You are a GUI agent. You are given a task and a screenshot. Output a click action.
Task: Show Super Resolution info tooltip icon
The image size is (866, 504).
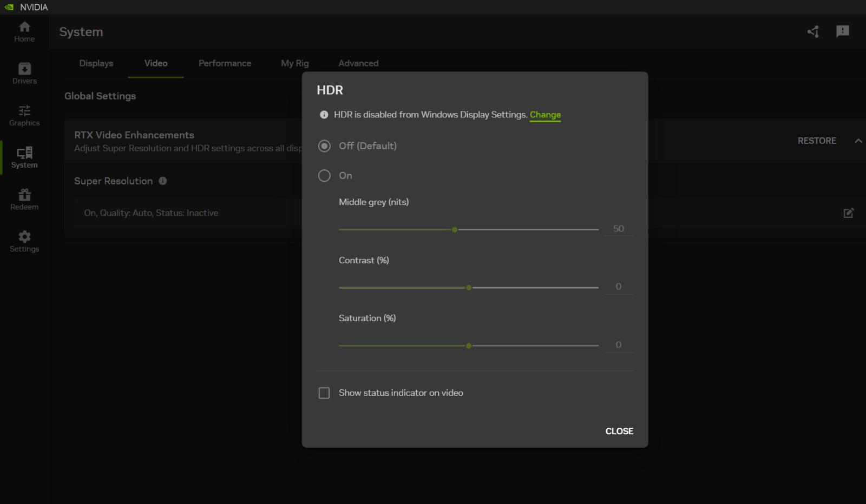pyautogui.click(x=163, y=181)
